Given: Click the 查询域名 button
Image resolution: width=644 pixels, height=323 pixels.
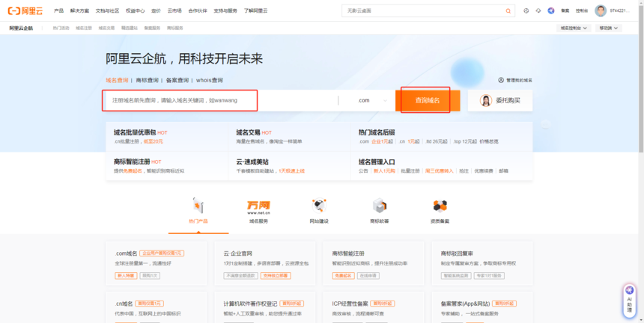Looking at the screenshot, I should 427,100.
